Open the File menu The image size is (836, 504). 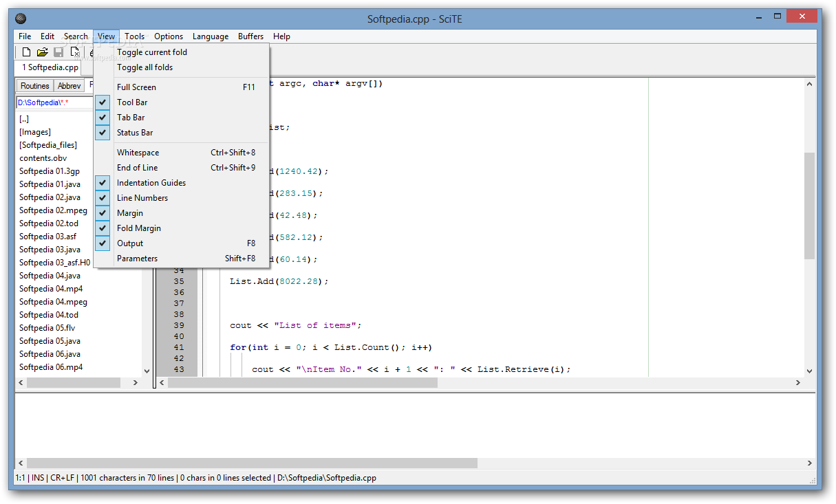coord(25,36)
